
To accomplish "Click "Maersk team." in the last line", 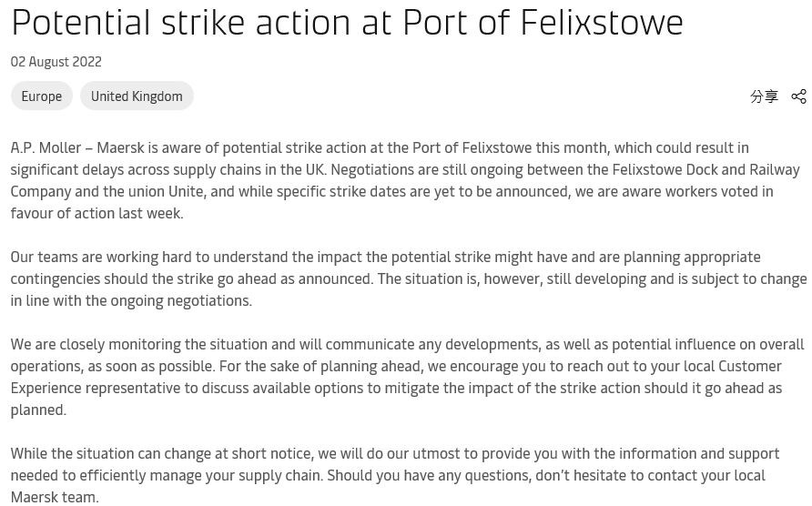I will tap(55, 496).
